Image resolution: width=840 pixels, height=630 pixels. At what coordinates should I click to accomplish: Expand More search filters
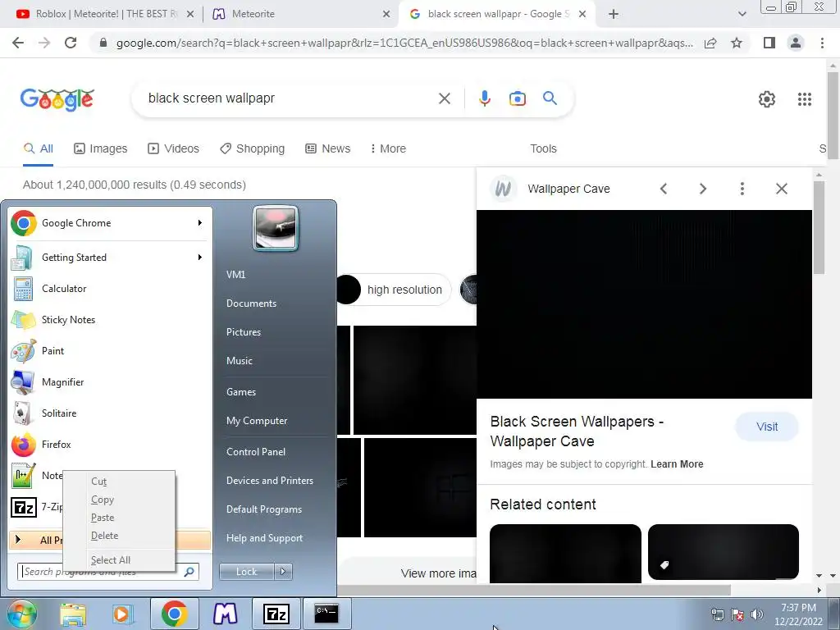(x=388, y=148)
